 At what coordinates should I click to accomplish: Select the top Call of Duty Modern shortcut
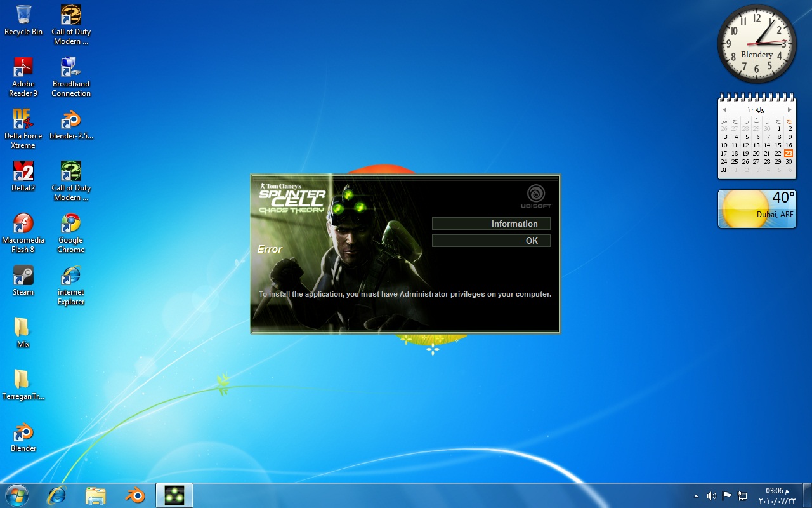click(x=71, y=25)
